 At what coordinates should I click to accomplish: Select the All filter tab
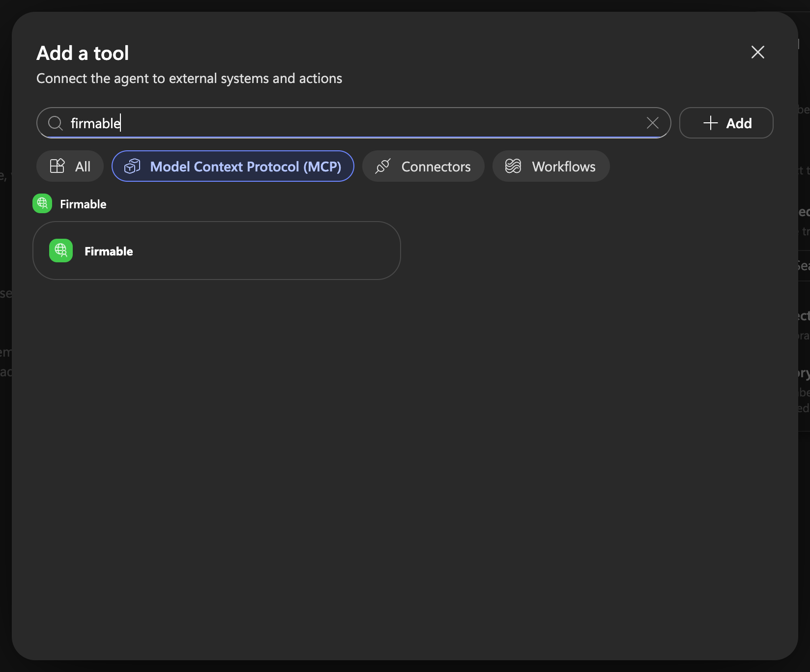pyautogui.click(x=70, y=166)
